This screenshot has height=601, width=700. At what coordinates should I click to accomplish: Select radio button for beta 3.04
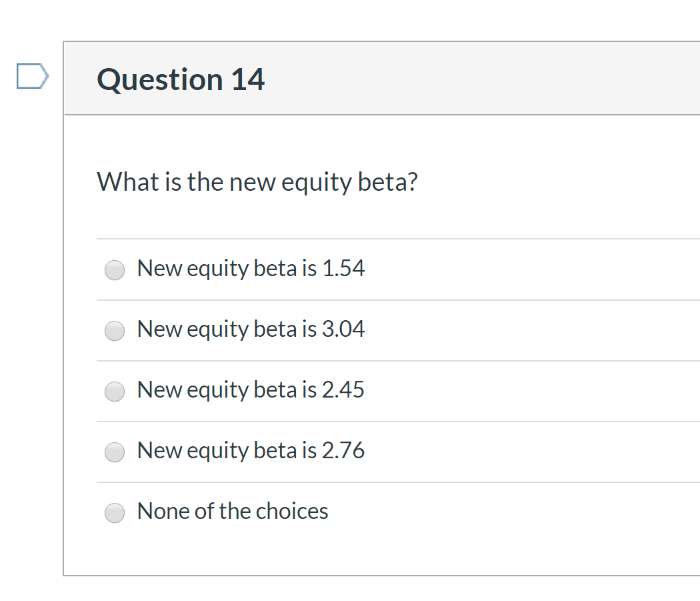tap(115, 330)
